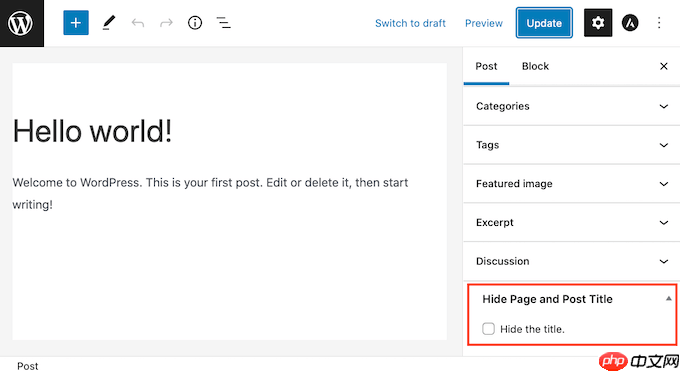Collapse the Hide Page and Post Title metabox

[x=668, y=299]
